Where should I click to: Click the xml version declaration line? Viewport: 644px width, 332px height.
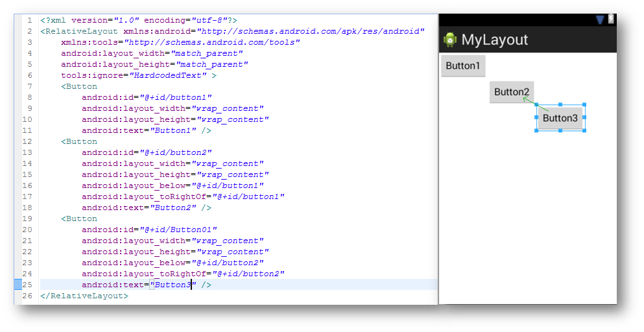(139, 20)
